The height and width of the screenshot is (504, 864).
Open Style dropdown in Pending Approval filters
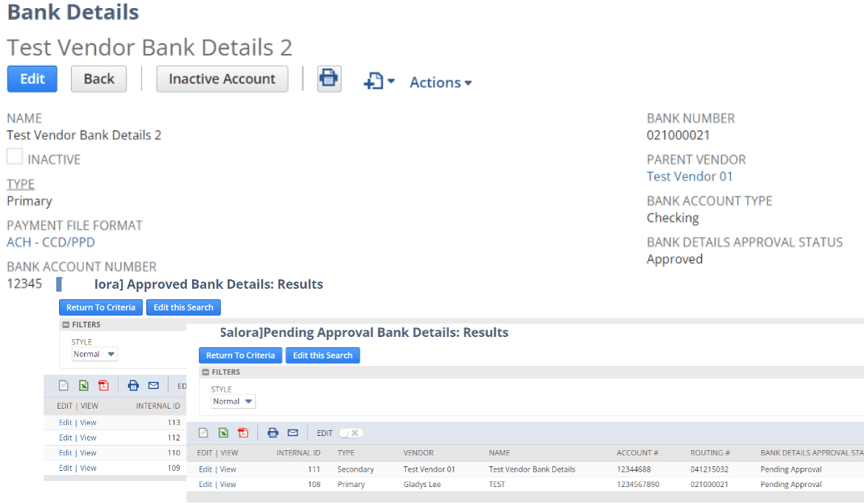pyautogui.click(x=233, y=401)
